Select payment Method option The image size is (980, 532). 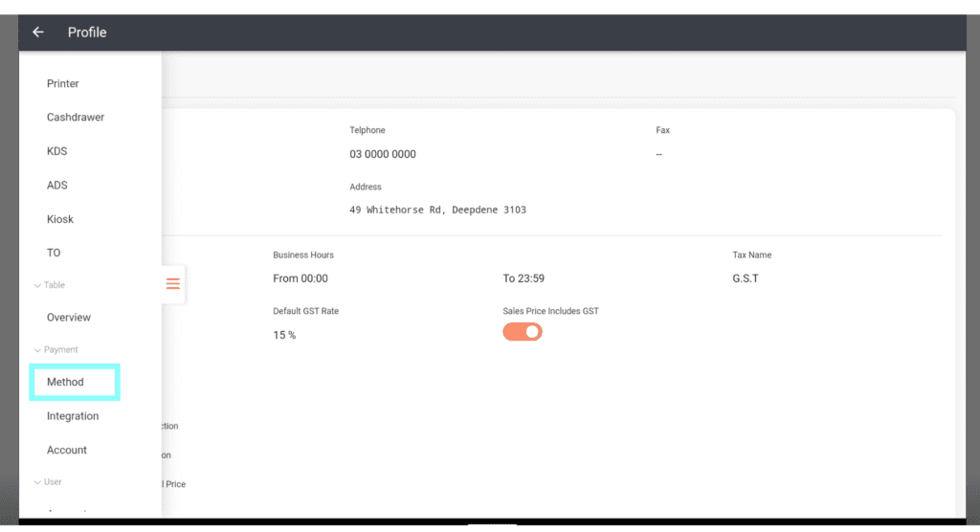tap(66, 382)
